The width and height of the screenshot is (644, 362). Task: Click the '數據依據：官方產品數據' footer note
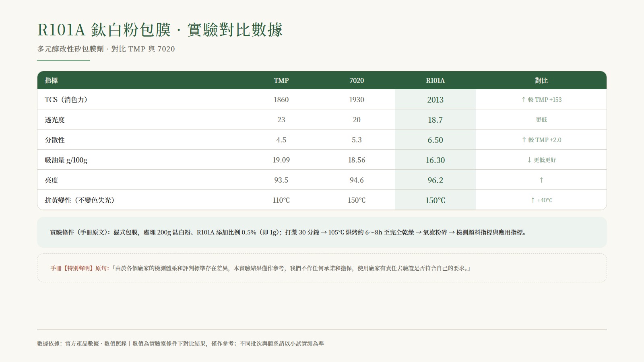click(x=180, y=343)
